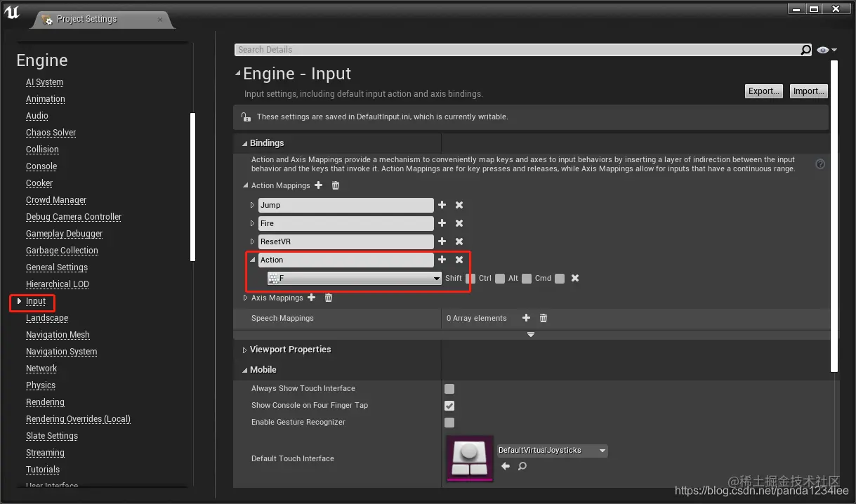The width and height of the screenshot is (856, 504).
Task: Toggle Shift modifier for F key
Action: coord(470,279)
